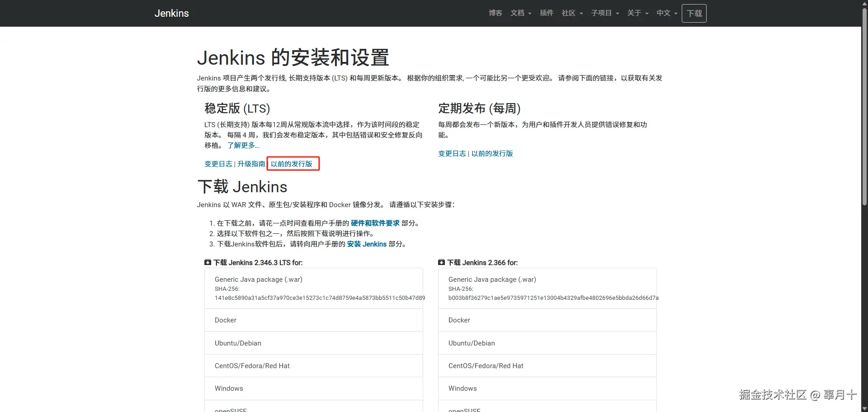The width and height of the screenshot is (868, 412).
Task: Open the 博客 page from the navbar
Action: pyautogui.click(x=495, y=13)
